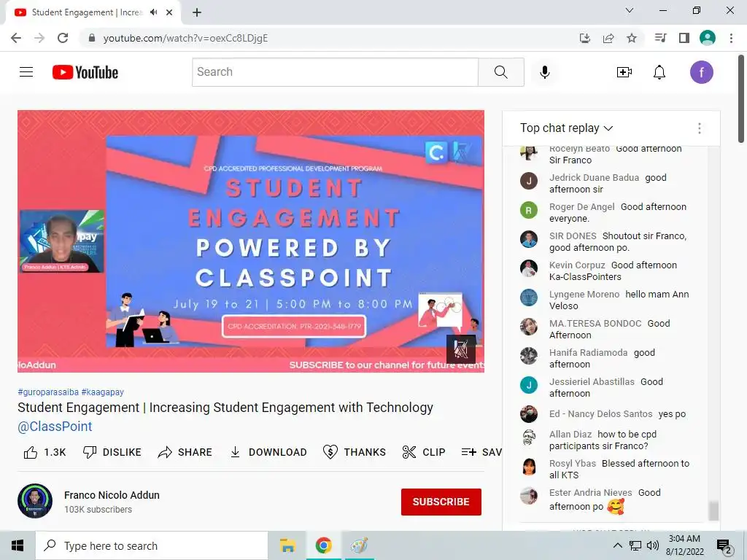Screen dimensions: 747x560
Task: Open Franco Nicolo Addun channel name
Action: 112,495
